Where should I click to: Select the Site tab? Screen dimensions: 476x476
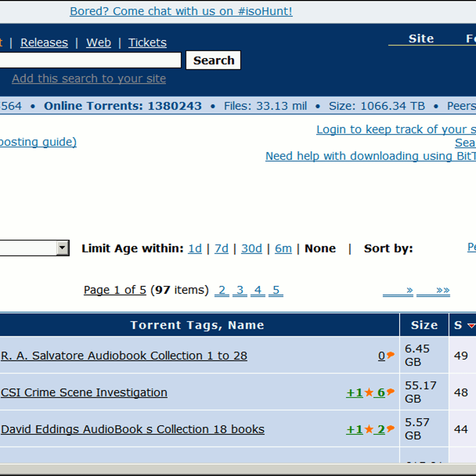coord(421,38)
